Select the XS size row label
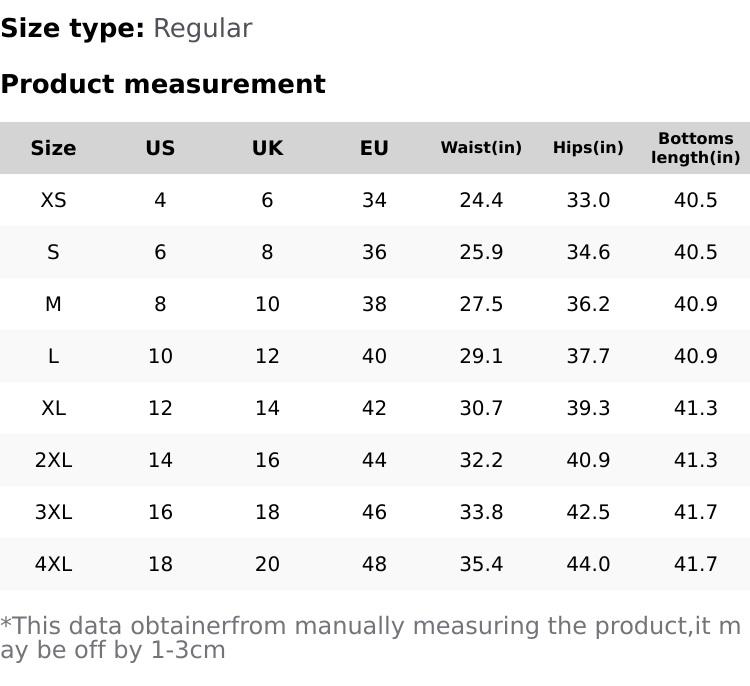Viewport: 750px width, 686px height. click(x=53, y=200)
